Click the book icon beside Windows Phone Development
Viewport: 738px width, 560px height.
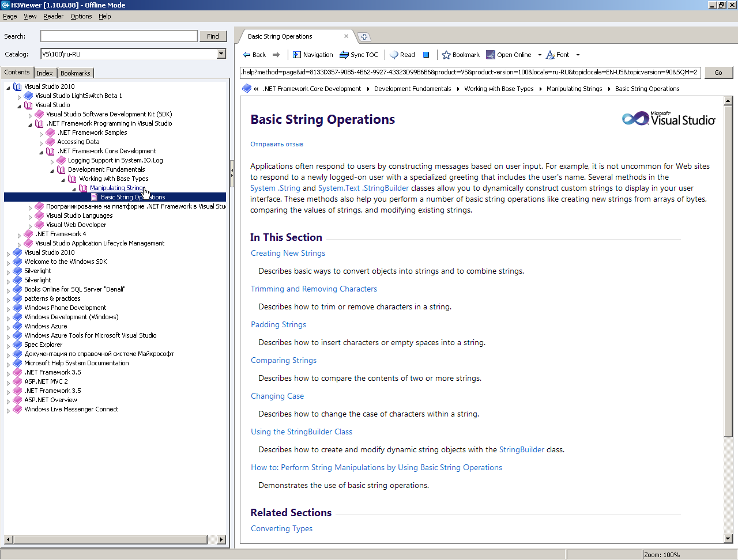(17, 308)
